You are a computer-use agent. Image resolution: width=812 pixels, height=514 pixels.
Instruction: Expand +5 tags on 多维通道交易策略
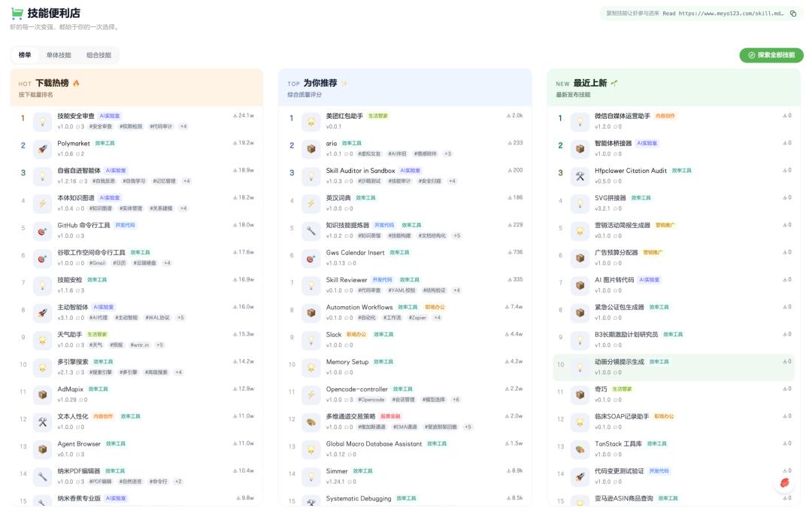tap(468, 427)
